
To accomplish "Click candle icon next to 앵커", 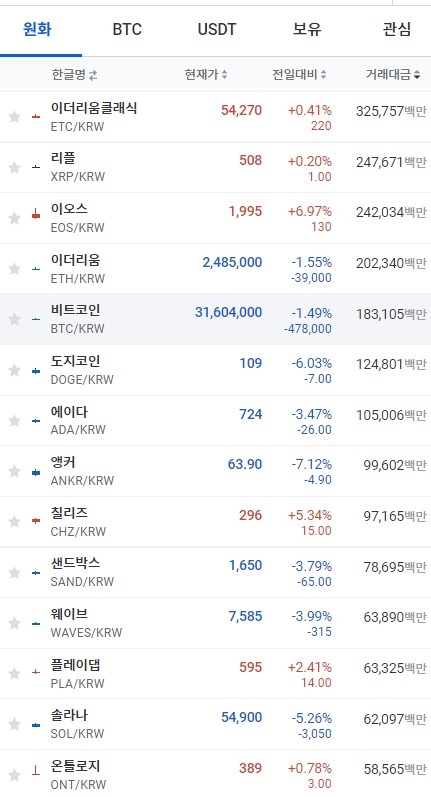I will [x=36, y=473].
